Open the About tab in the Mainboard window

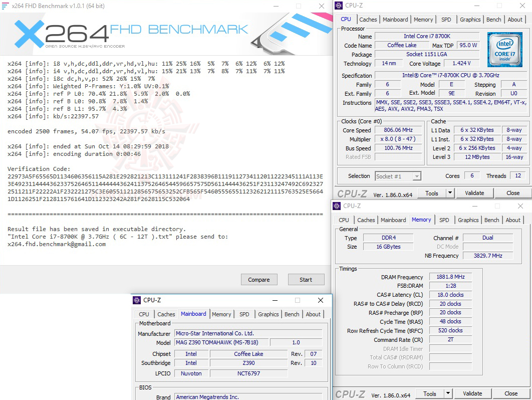[313, 314]
